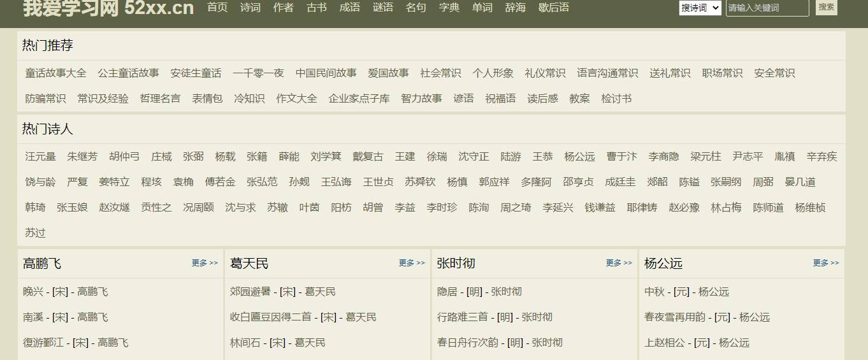Open the 单词 navigation tab

pyautogui.click(x=482, y=8)
